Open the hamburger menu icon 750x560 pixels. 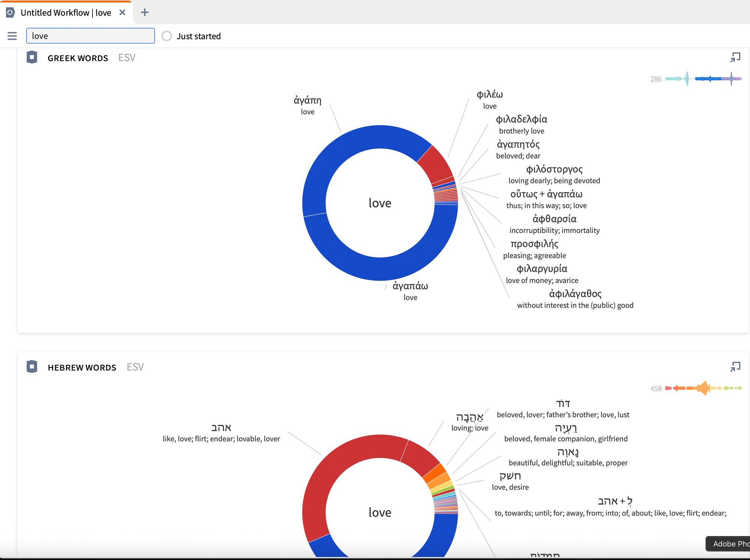pos(12,36)
